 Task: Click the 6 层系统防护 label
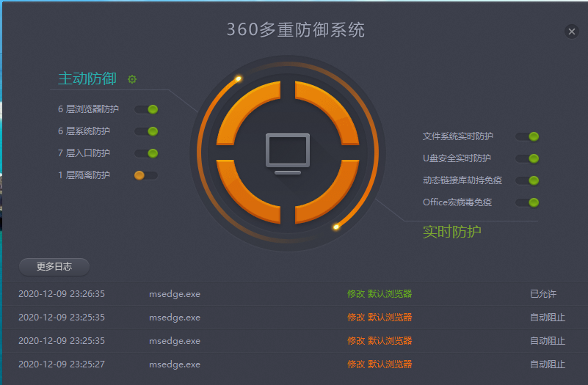[84, 131]
